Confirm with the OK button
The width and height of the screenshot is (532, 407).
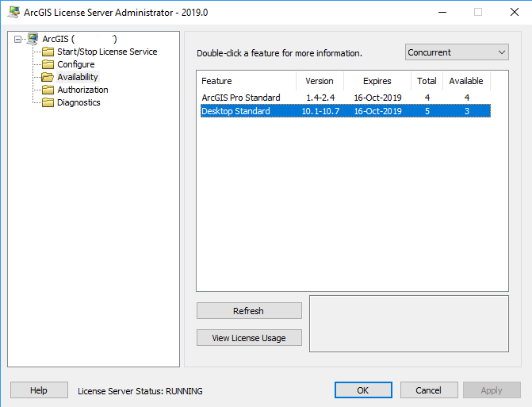pyautogui.click(x=363, y=390)
